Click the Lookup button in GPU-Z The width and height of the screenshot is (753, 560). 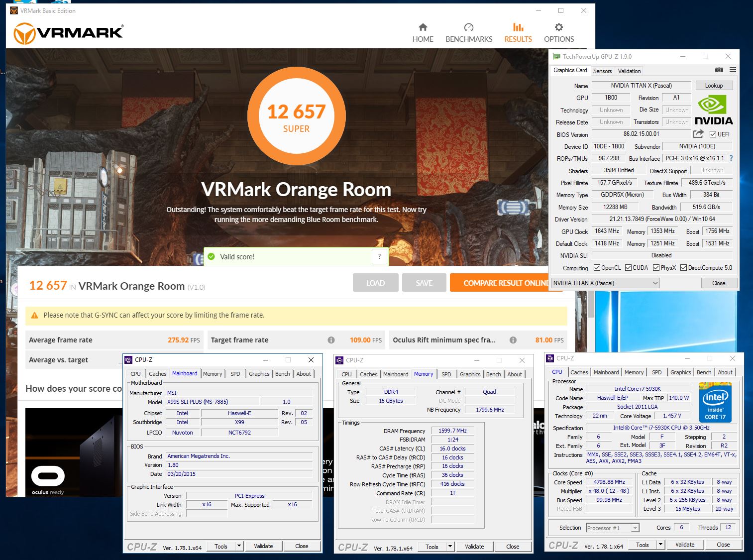(x=714, y=86)
